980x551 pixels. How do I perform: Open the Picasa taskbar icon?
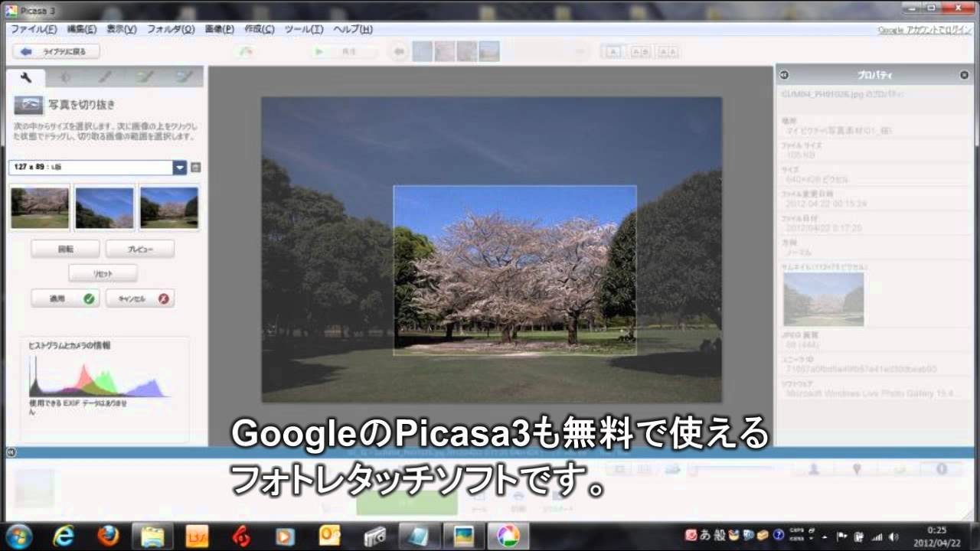pyautogui.click(x=508, y=536)
